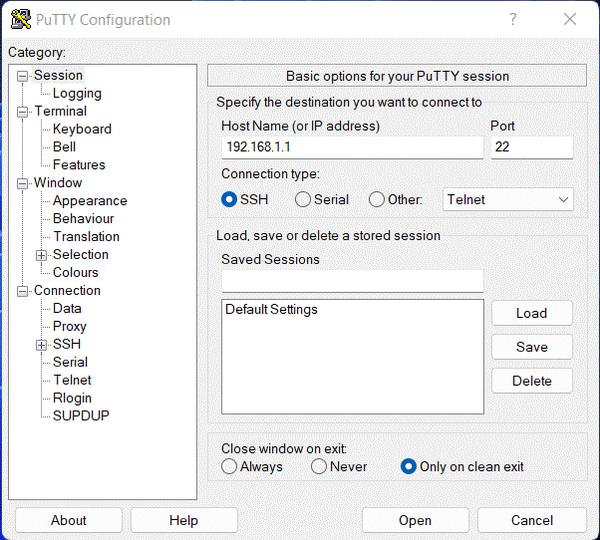Expand the Selection tree node
The image size is (600, 540).
tap(42, 255)
